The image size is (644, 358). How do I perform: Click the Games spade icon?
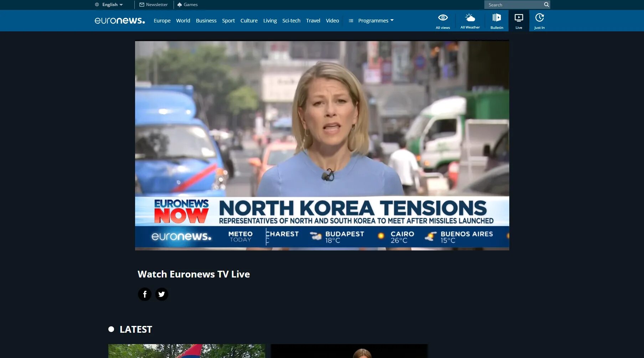click(180, 5)
